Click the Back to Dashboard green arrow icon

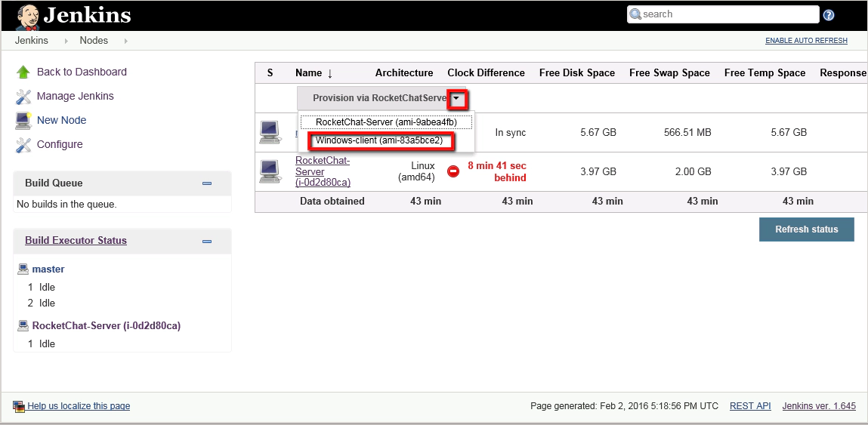pos(23,72)
